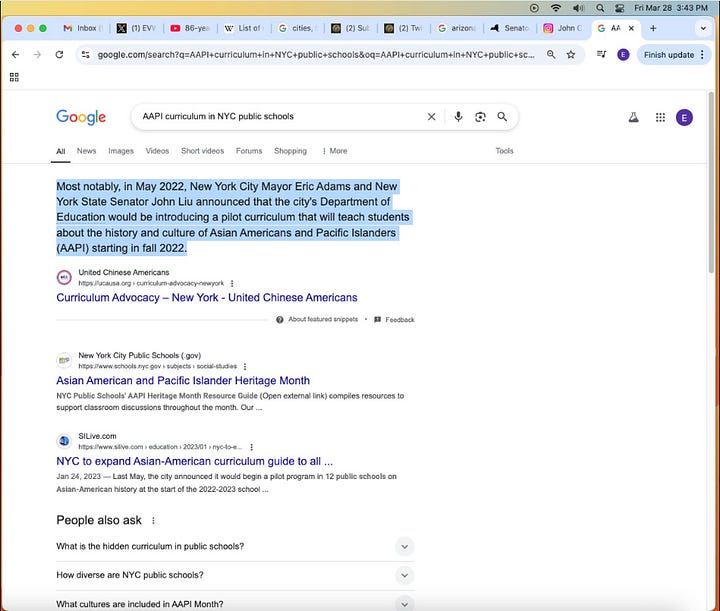The image size is (720, 611).
Task: Open Curriculum Advocacy – New York link
Action: 207,297
